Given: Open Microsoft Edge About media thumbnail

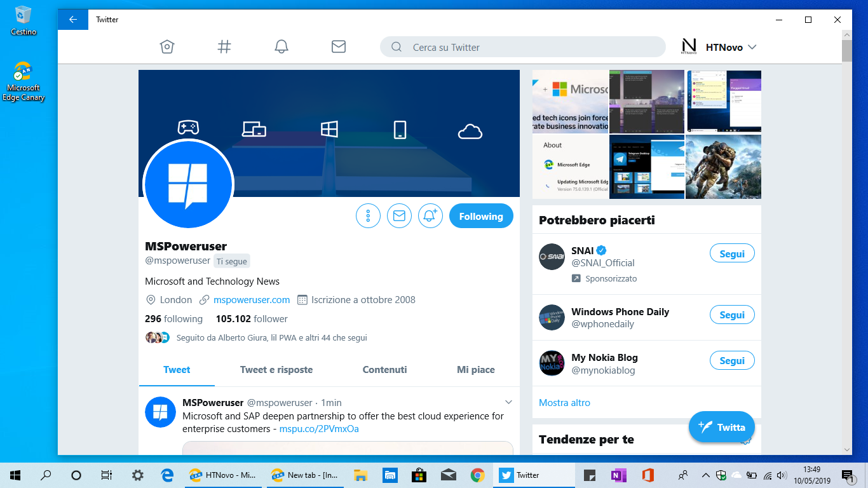Looking at the screenshot, I should pyautogui.click(x=570, y=166).
